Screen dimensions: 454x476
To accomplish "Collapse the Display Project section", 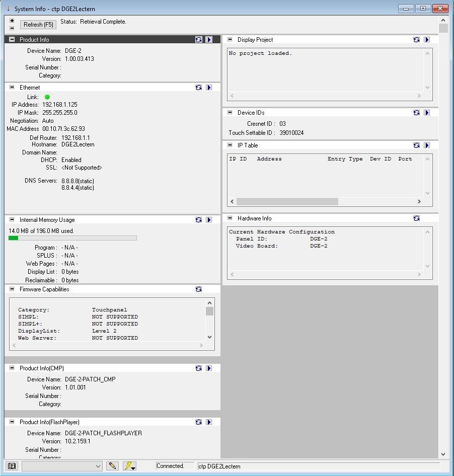I will pyautogui.click(x=230, y=39).
